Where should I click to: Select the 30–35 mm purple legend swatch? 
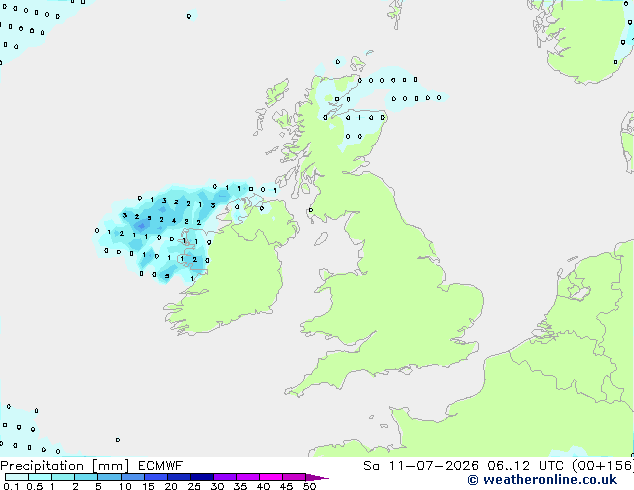pos(224,477)
